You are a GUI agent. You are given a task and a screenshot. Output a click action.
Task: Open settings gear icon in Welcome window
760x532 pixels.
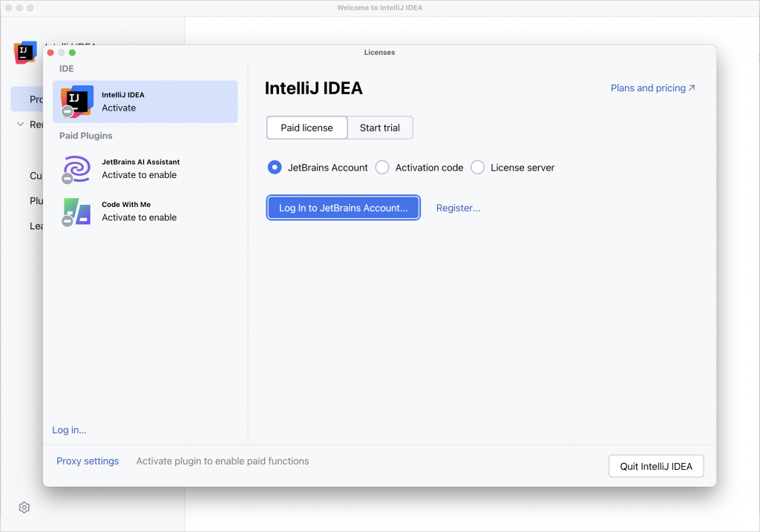24,508
